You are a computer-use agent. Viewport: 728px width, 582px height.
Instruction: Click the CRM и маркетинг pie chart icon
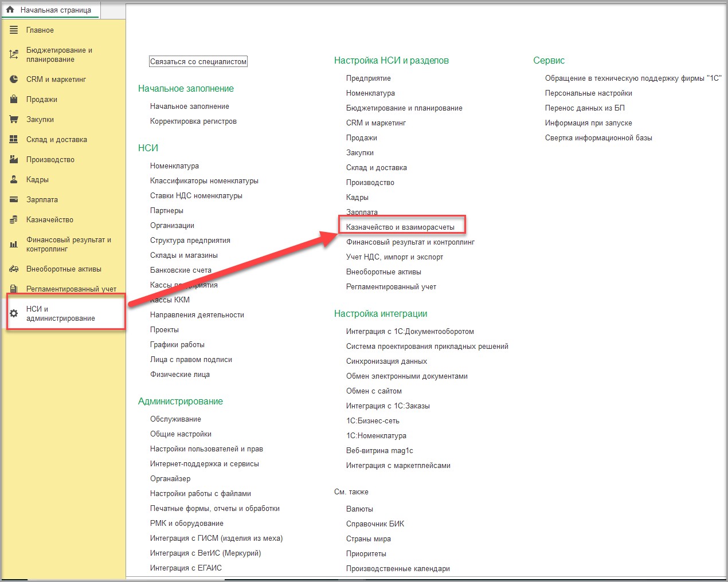[14, 79]
